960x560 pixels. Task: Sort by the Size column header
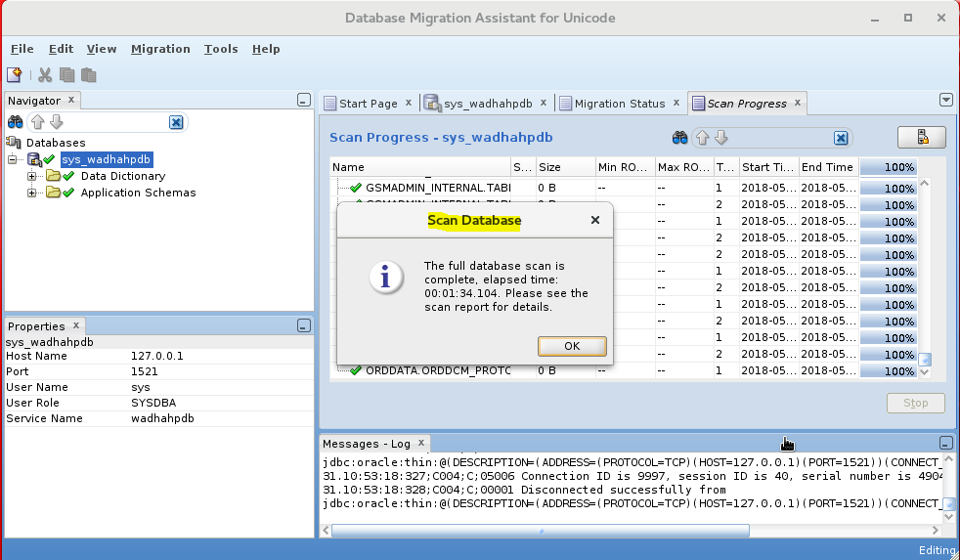pyautogui.click(x=565, y=167)
